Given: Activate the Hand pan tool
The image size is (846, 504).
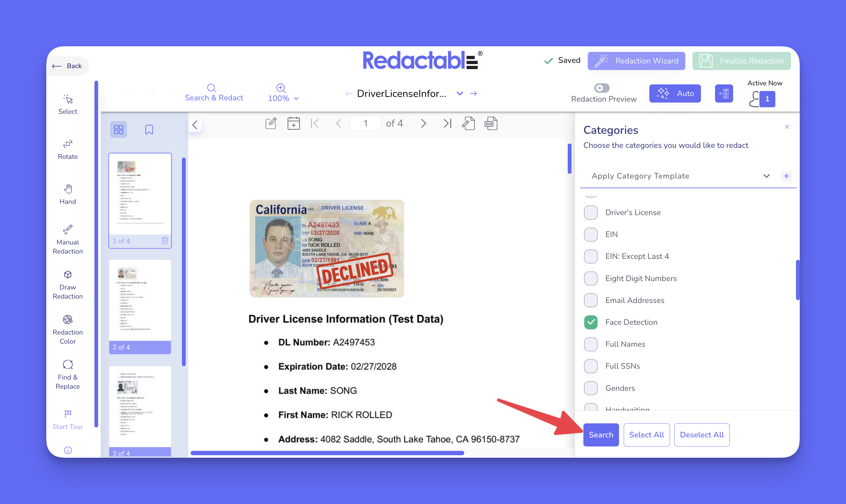Looking at the screenshot, I should pyautogui.click(x=68, y=194).
